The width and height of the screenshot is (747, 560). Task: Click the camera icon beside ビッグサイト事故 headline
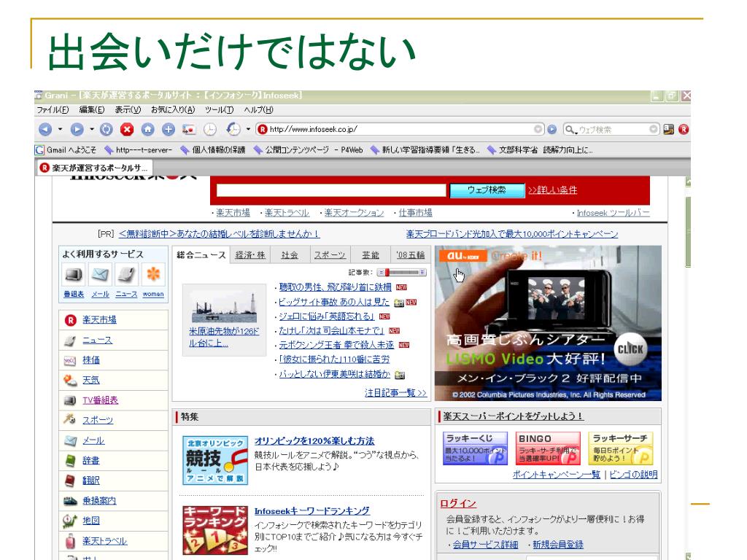click(x=399, y=303)
